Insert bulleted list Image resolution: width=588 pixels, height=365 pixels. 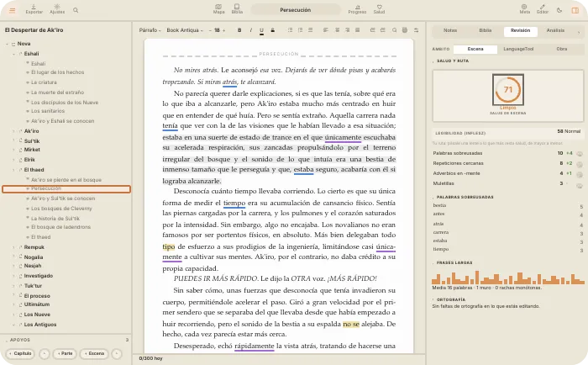290,30
